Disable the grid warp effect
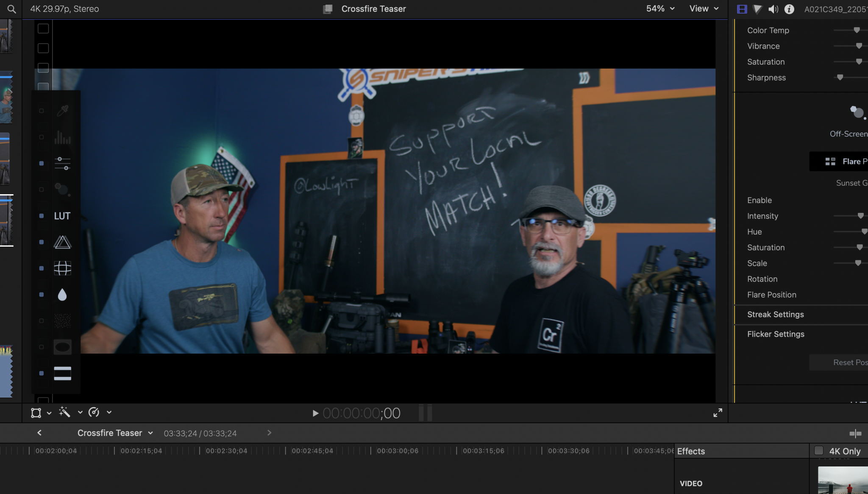The width and height of the screenshot is (868, 494). 42,268
